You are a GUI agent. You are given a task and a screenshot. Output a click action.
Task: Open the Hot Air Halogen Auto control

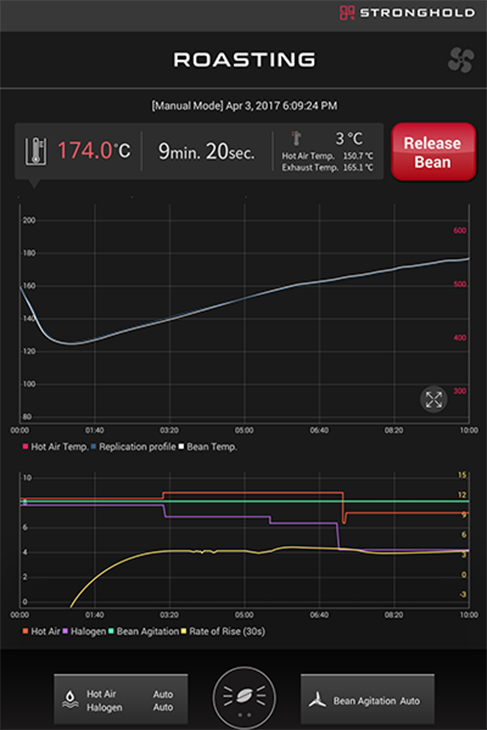click(121, 700)
